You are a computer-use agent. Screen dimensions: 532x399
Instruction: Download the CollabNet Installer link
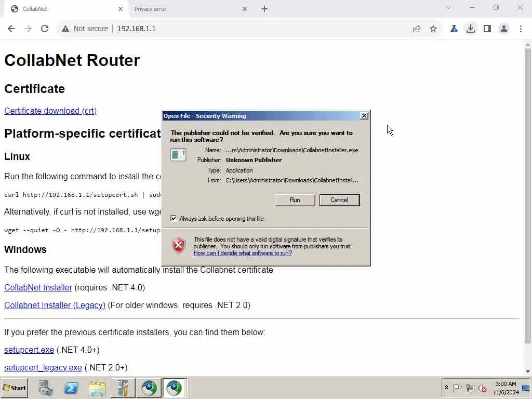pyautogui.click(x=38, y=287)
